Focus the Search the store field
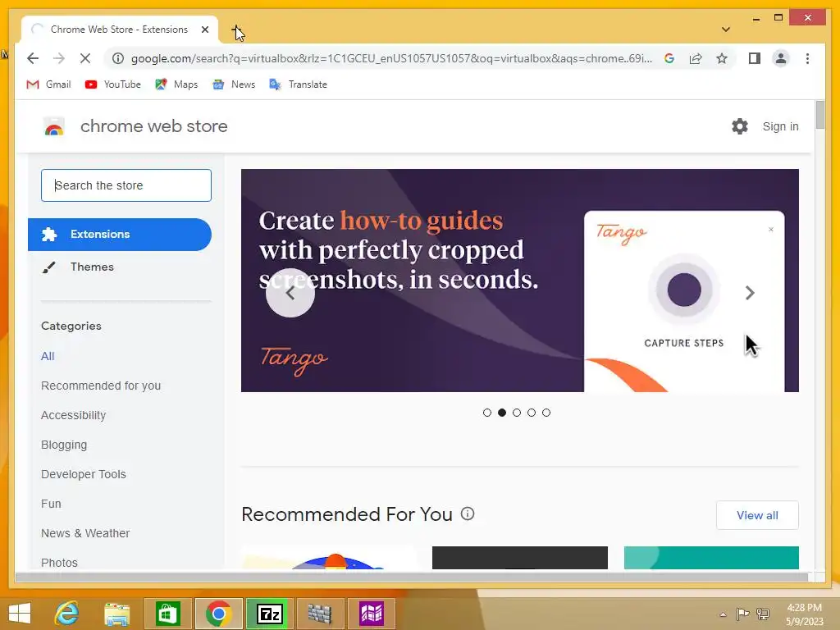Screen dimensions: 840x630 coord(126,185)
